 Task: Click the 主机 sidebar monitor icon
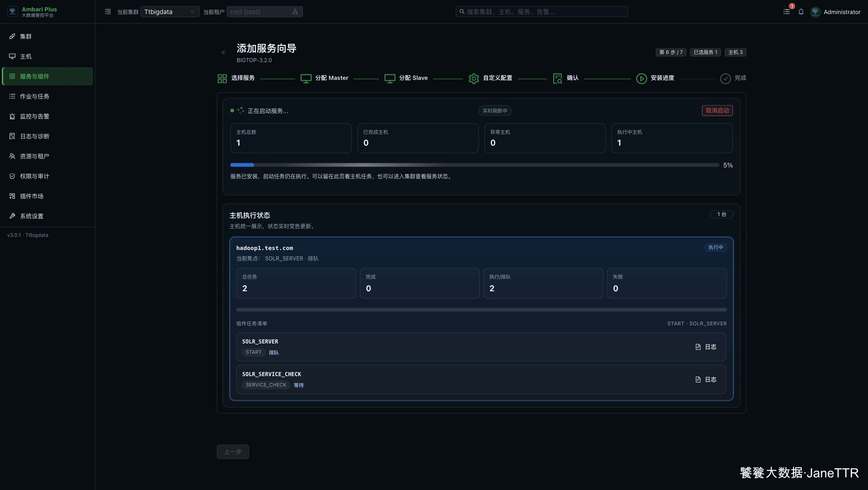coord(12,56)
